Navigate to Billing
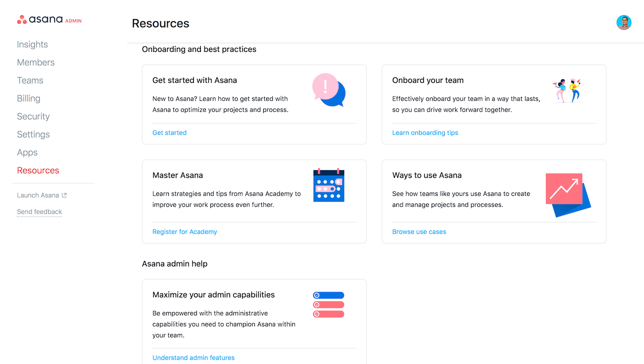644x364 pixels. (x=28, y=98)
